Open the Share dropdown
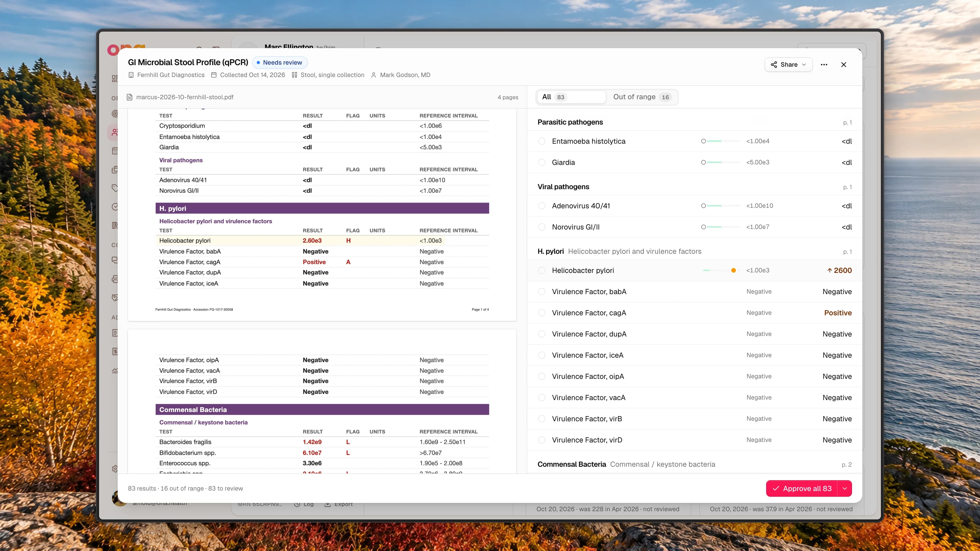 (x=788, y=65)
